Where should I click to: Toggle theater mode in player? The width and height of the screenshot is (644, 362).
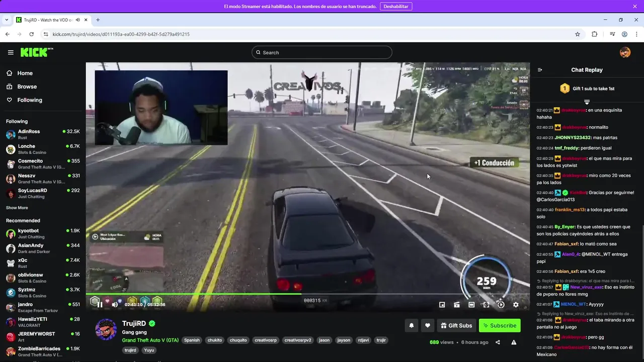pyautogui.click(x=471, y=305)
